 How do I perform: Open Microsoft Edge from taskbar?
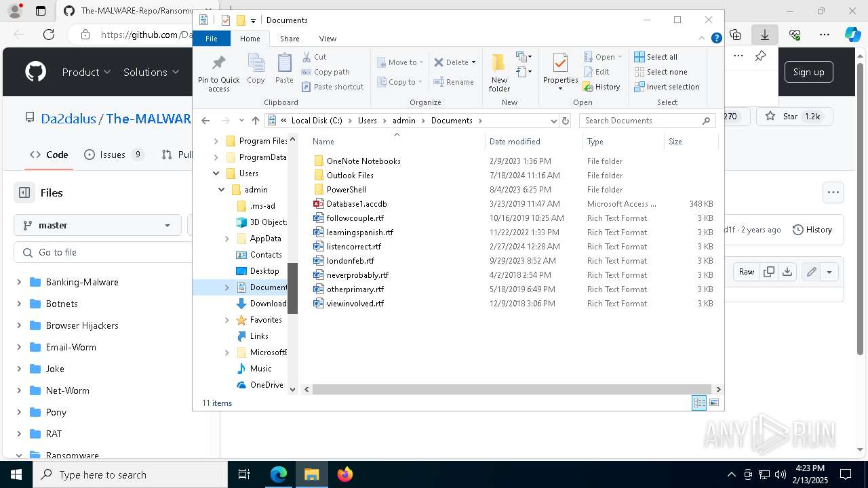279,474
